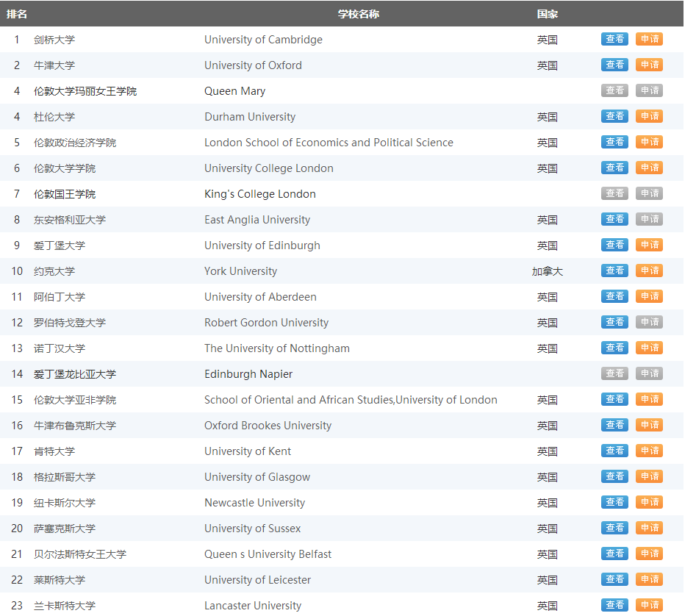
Task: View London School of Economics via 查看
Action: tap(614, 142)
